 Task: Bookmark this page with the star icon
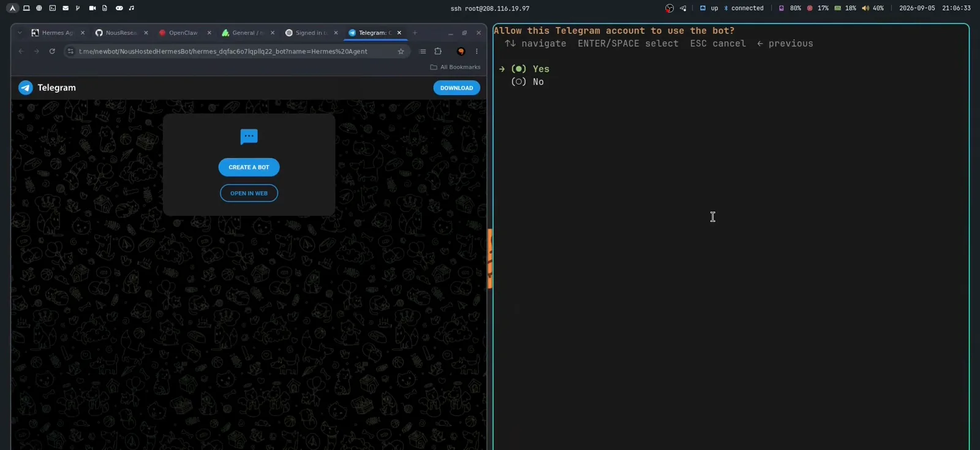point(401,51)
